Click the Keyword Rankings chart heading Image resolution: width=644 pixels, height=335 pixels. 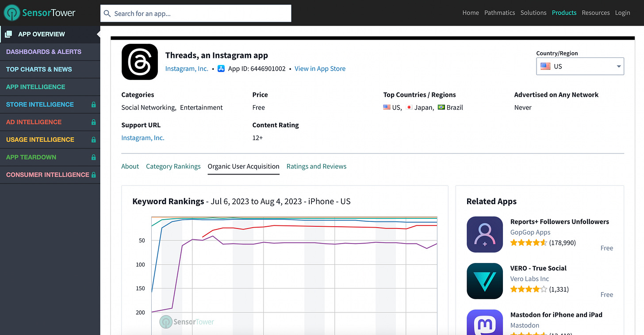241,202
